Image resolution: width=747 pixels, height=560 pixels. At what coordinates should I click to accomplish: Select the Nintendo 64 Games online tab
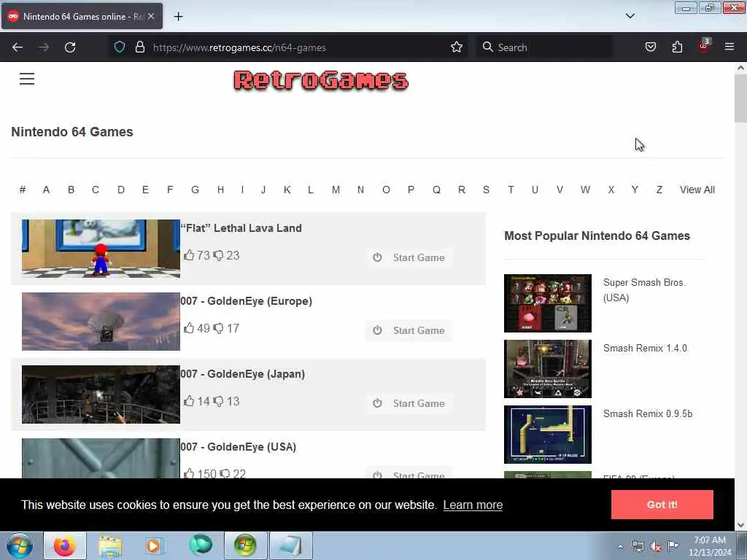pyautogui.click(x=82, y=16)
